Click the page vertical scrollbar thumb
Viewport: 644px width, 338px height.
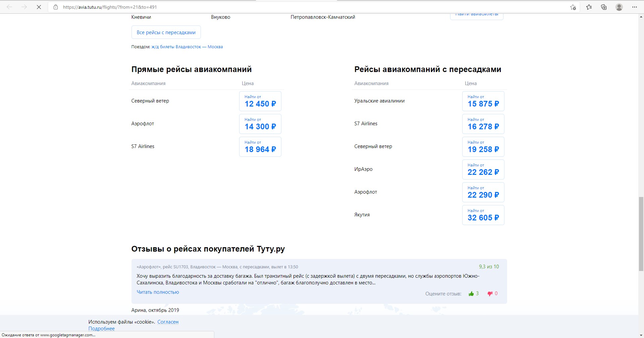tap(641, 234)
